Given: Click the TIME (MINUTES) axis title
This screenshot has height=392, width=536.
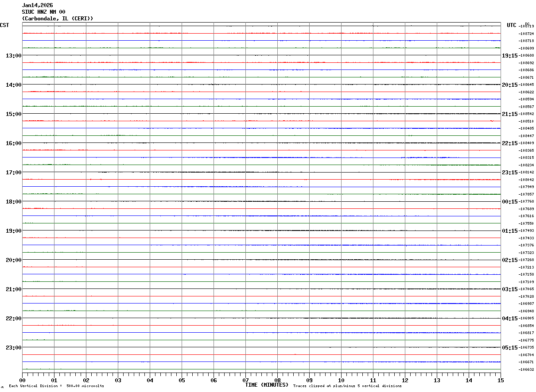Looking at the screenshot, I should 267,385.
